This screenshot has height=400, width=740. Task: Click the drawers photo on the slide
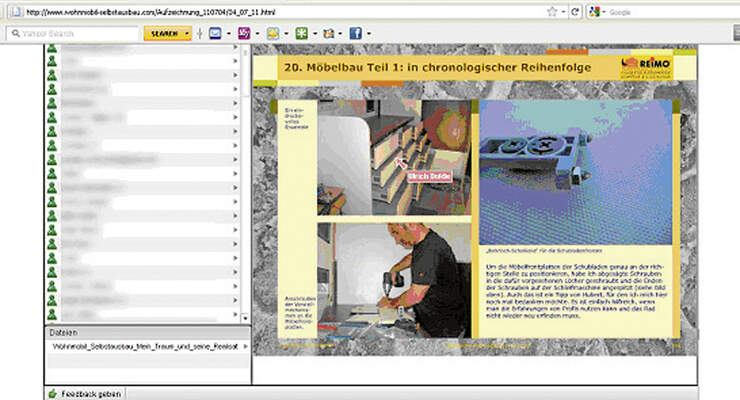coord(394,158)
